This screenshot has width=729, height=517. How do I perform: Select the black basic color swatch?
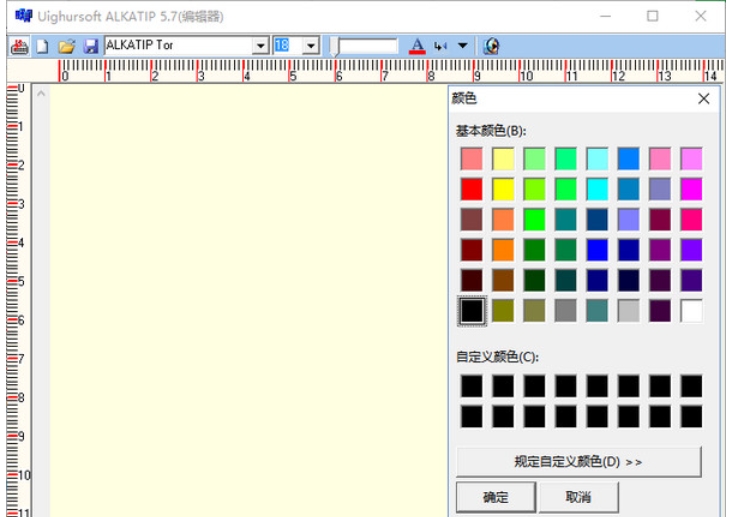click(x=472, y=311)
